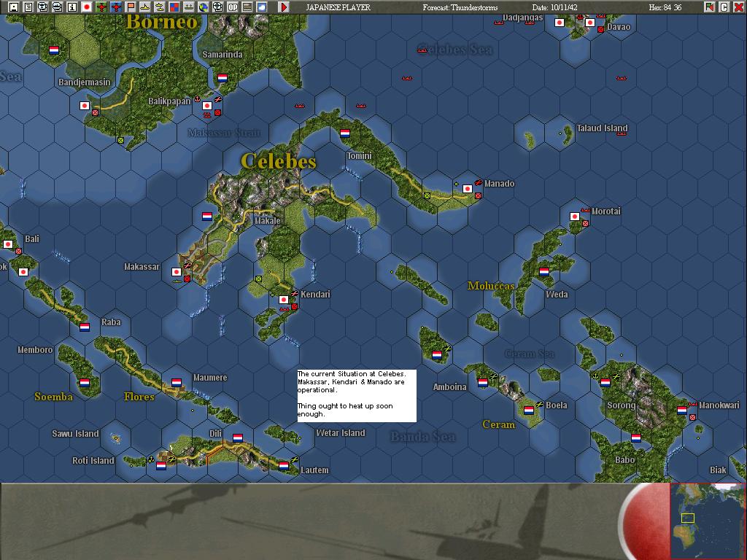Click the red X unit marker at Manado
The height and width of the screenshot is (560, 747).
pyautogui.click(x=478, y=195)
